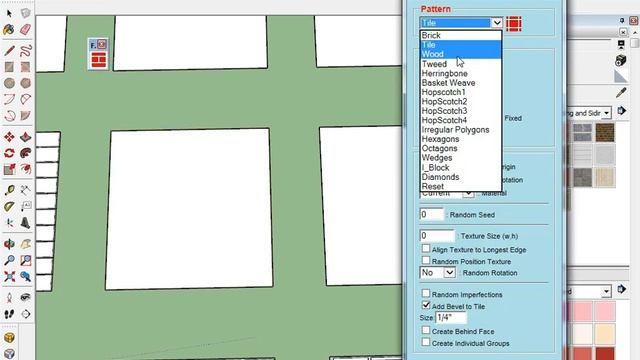Select the Text label tool

click(26, 207)
